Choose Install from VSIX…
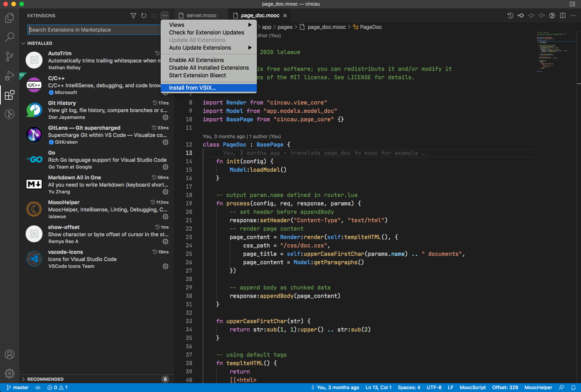The width and height of the screenshot is (581, 392). tap(209, 88)
